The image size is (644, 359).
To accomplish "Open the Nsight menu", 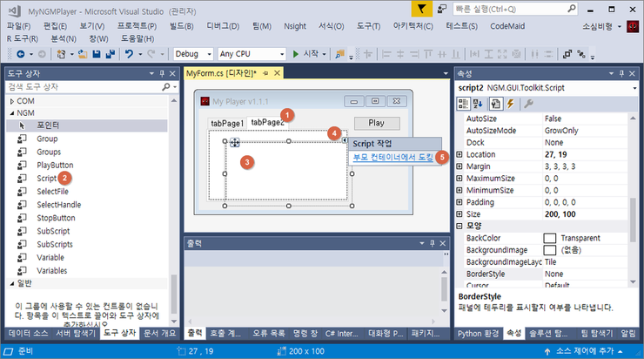I will (295, 26).
